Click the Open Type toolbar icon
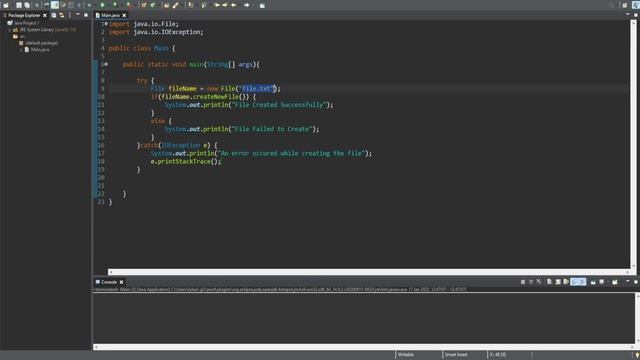The height and width of the screenshot is (360, 640). [167, 5]
